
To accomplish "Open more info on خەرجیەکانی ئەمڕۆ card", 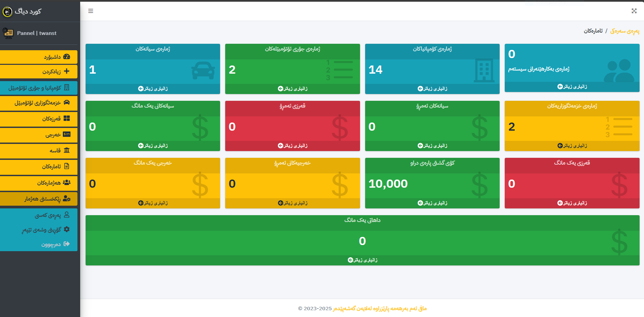I will [292, 203].
